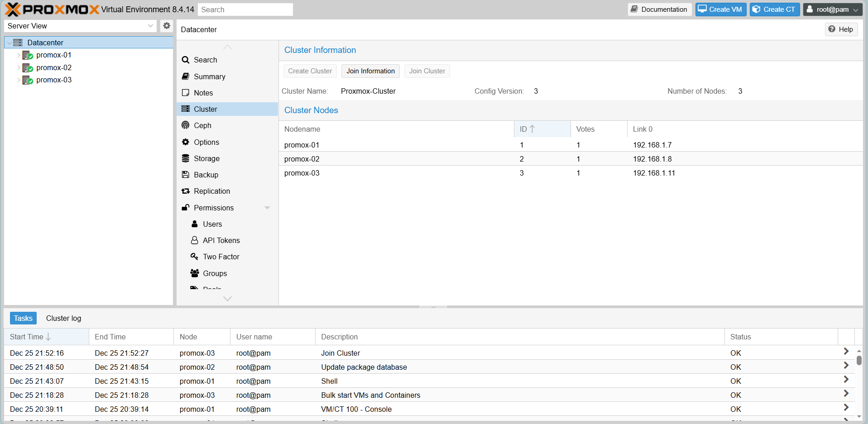Click the top Search input field

click(x=245, y=10)
